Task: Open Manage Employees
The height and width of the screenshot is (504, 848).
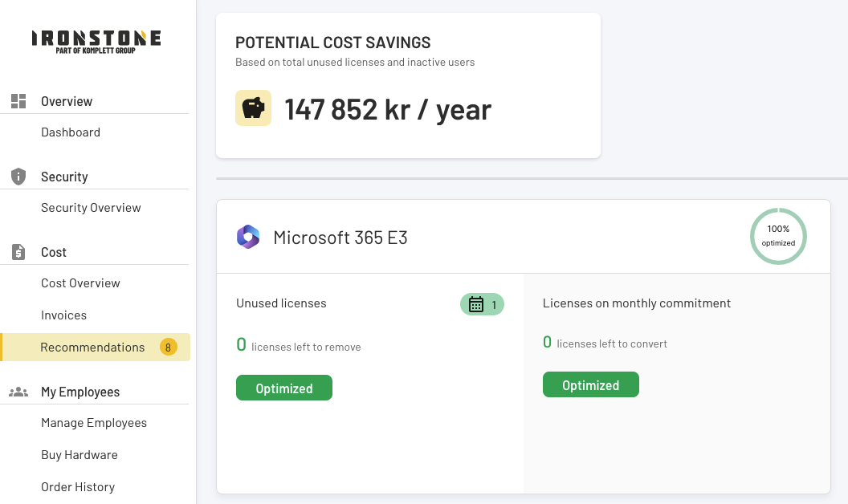Action: click(x=94, y=423)
